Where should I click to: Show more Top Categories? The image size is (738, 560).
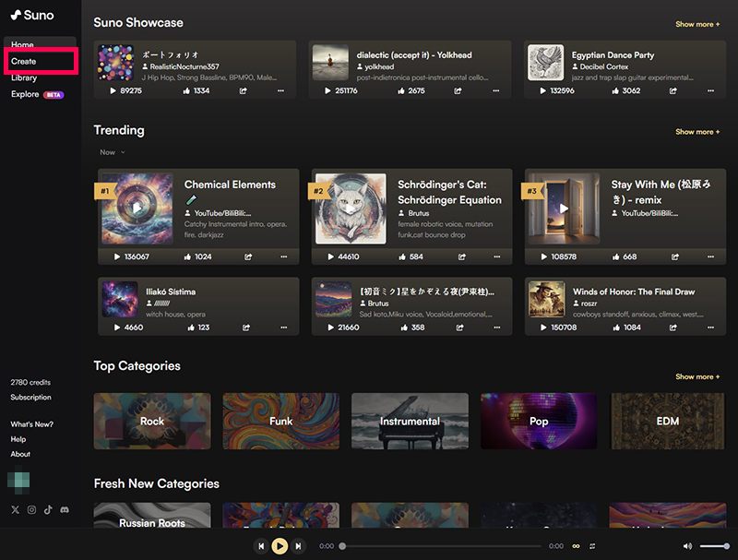point(697,377)
